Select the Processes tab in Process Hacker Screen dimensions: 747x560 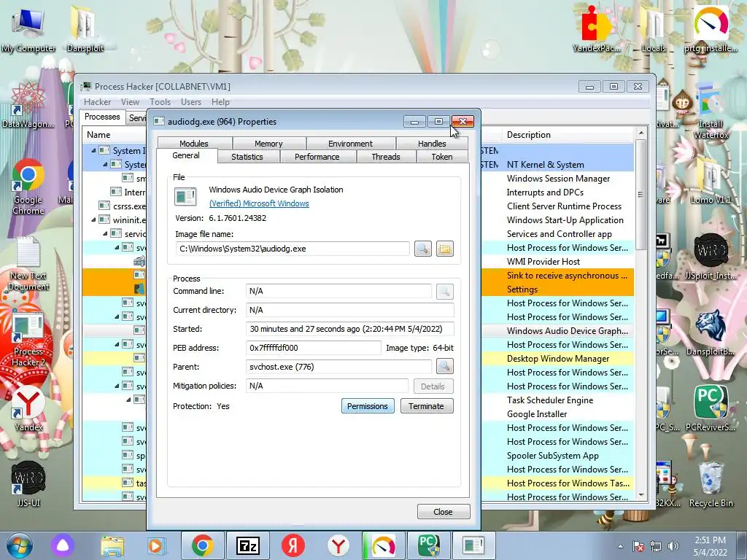coord(102,117)
